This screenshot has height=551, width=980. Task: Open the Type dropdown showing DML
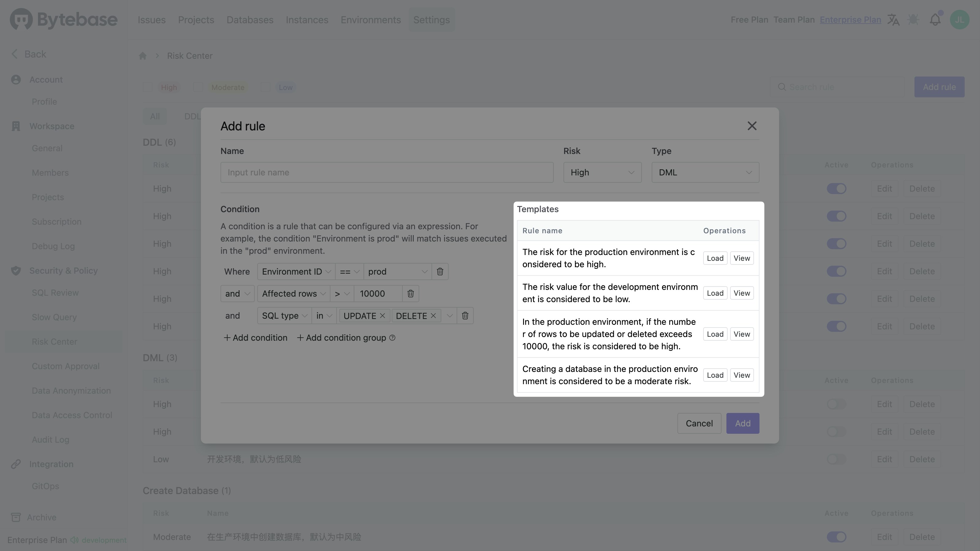[705, 172]
